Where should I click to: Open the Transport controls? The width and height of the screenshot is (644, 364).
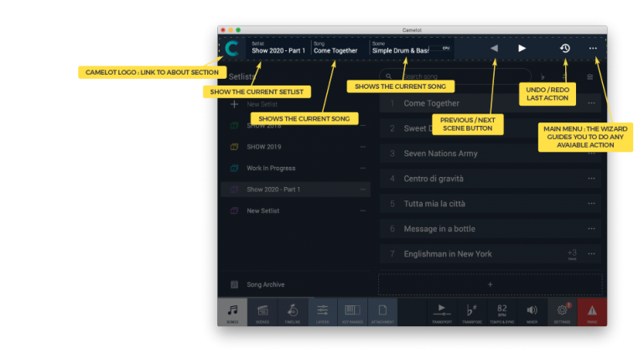pyautogui.click(x=443, y=311)
